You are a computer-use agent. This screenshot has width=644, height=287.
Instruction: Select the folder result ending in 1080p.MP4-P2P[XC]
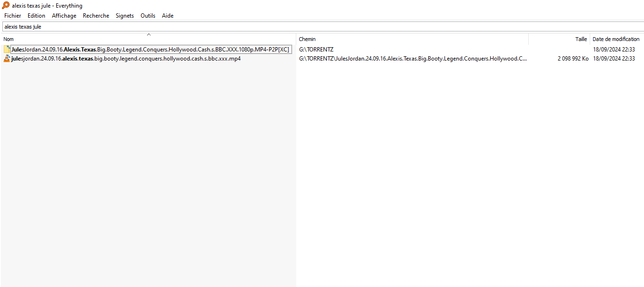pos(150,50)
